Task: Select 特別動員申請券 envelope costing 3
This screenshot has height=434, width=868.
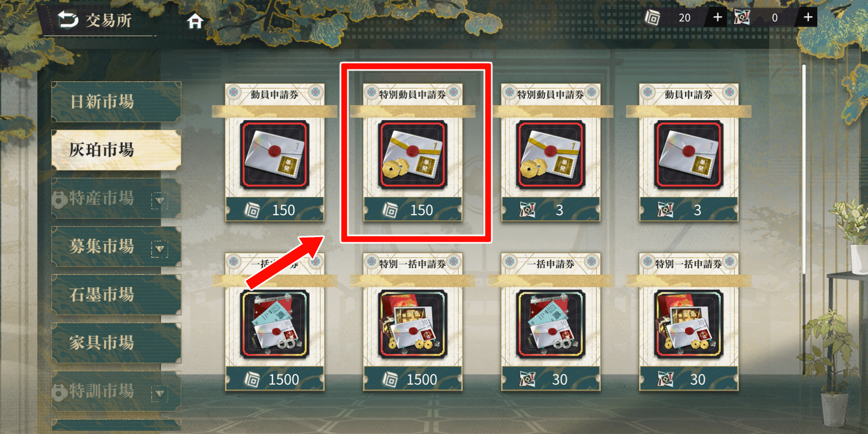Action: point(550,153)
